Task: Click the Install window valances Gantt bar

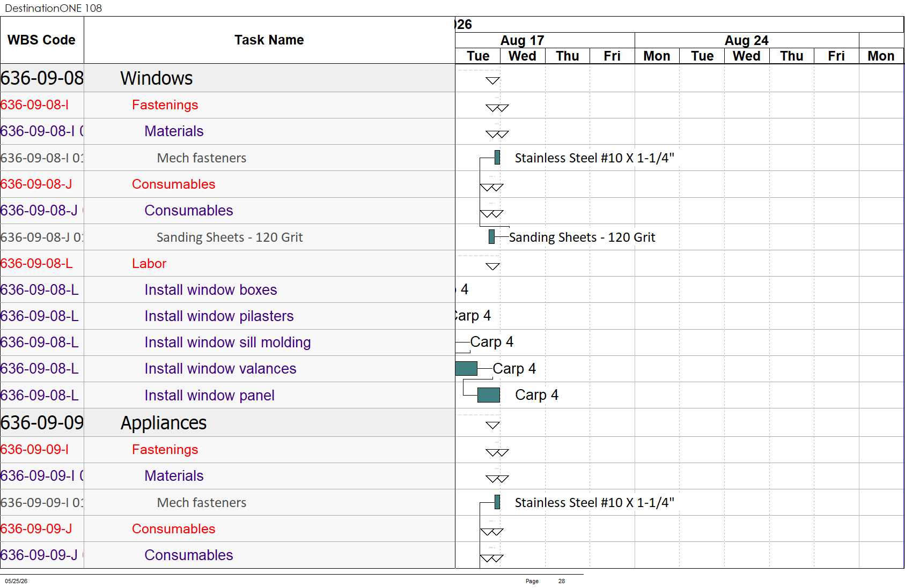Action: pos(466,368)
